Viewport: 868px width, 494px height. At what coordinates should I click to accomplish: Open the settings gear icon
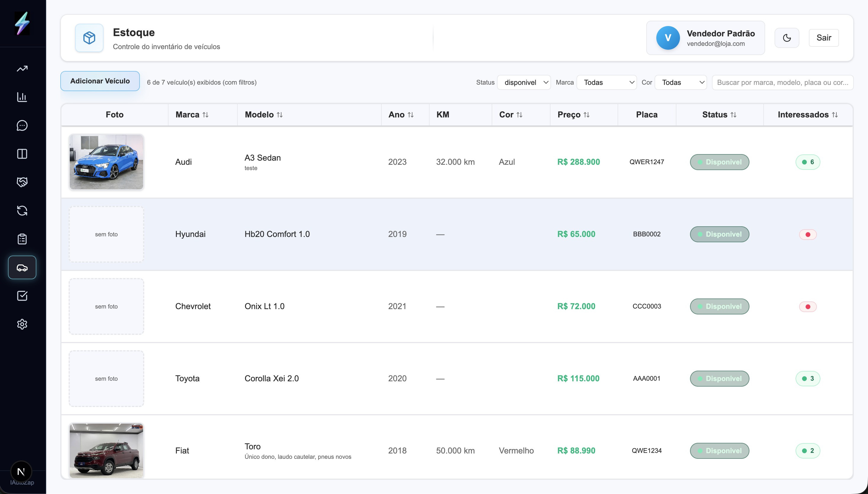pos(22,324)
